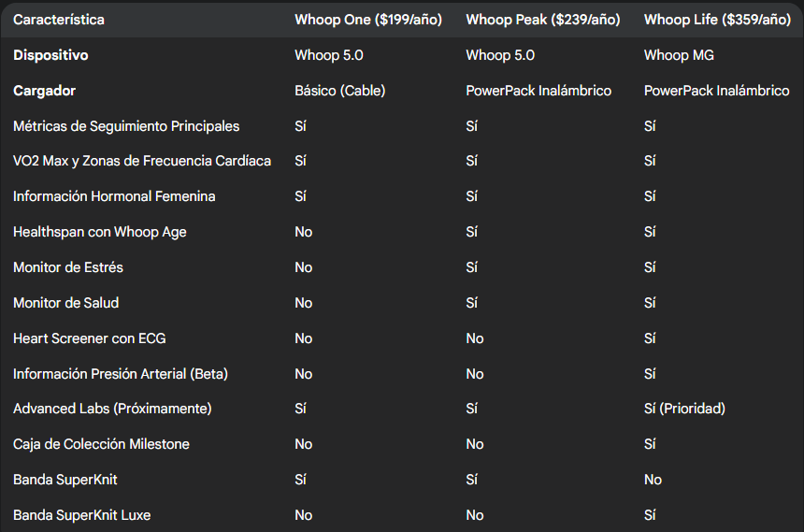Click Whoop Life 'Sí' in SuperKnit Luxe row
This screenshot has height=532, width=804.
650,515
